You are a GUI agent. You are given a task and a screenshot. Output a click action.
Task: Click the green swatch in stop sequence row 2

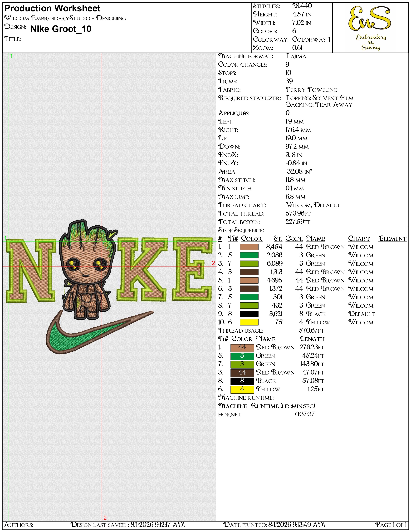(x=249, y=255)
